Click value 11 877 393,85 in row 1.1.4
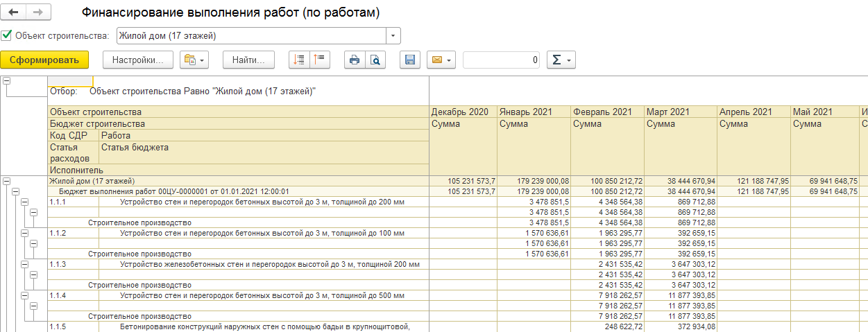 coord(692,295)
